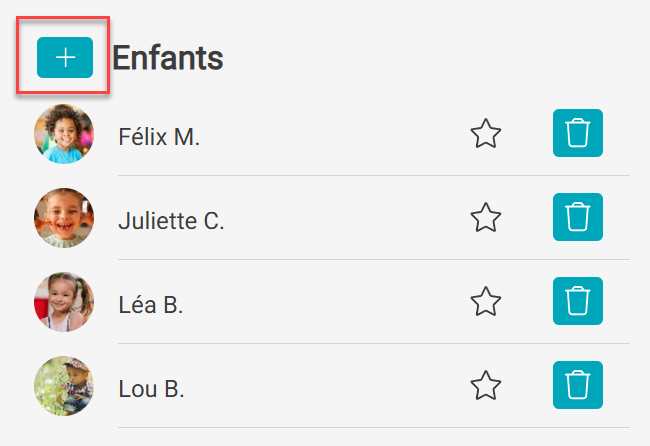Screen dimensions: 650x446
Task: Click Léa B.'s round avatar
Action: point(64,302)
